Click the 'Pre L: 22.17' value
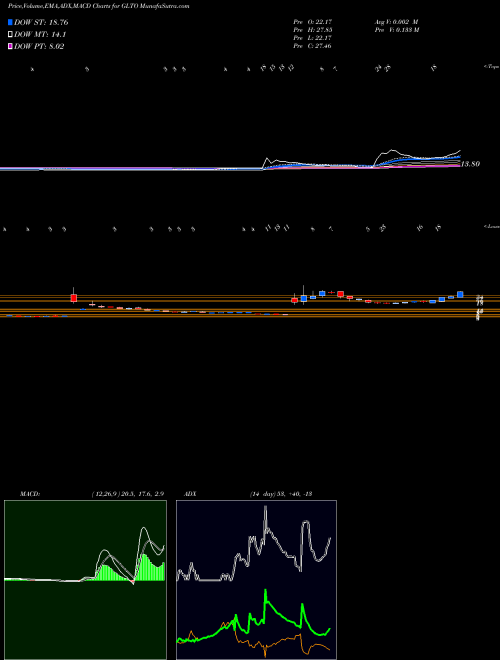The height and width of the screenshot is (660, 500). 312,38
